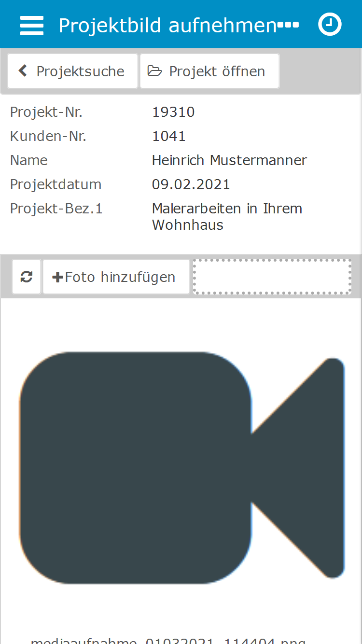Select Malerarbeiten in Ihrem Wohnhaus description
Screen dimensions: 362x644
pos(227,217)
